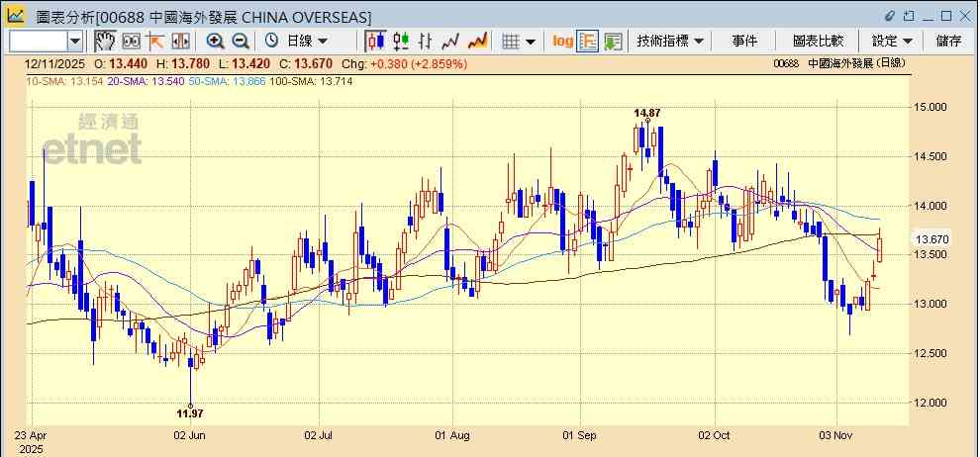This screenshot has height=457, width=980.
Task: Click the 02 Jul date axis label
Action: [x=320, y=436]
